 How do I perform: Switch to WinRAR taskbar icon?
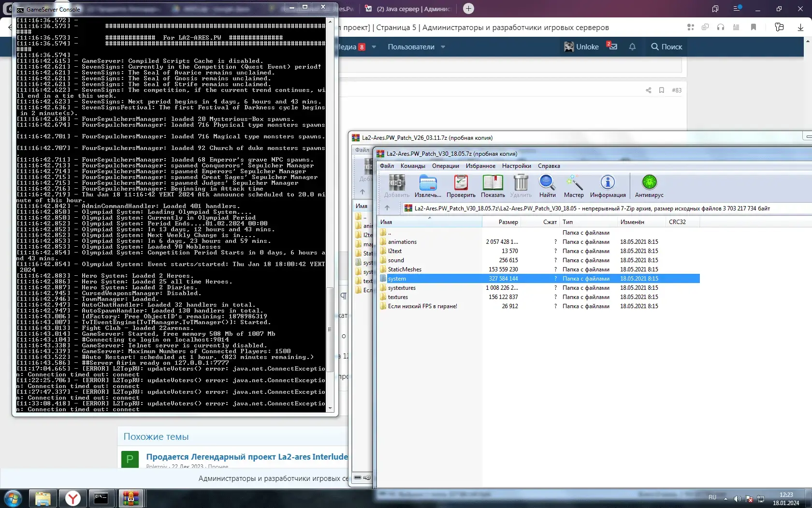[x=131, y=498]
